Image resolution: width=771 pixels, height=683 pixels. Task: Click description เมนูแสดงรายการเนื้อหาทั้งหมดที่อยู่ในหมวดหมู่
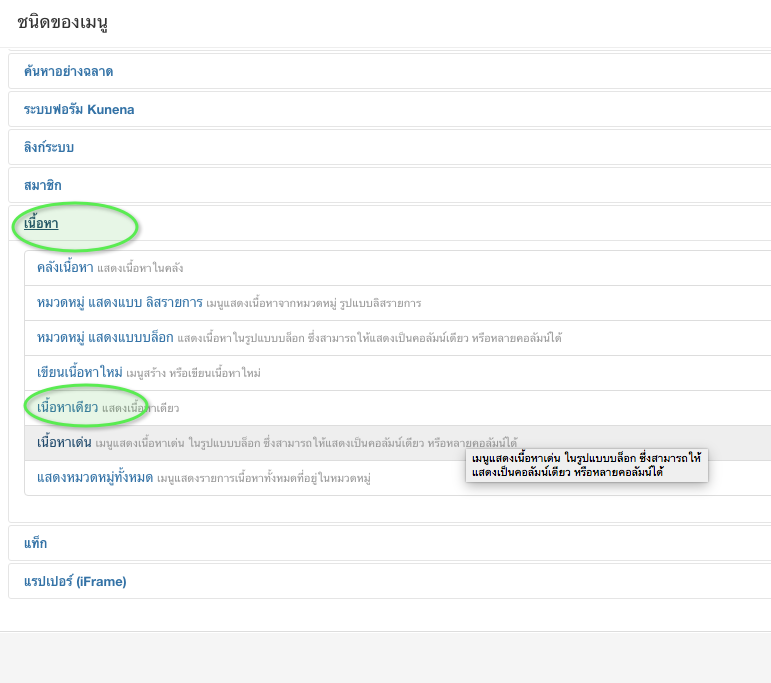pyautogui.click(x=264, y=479)
